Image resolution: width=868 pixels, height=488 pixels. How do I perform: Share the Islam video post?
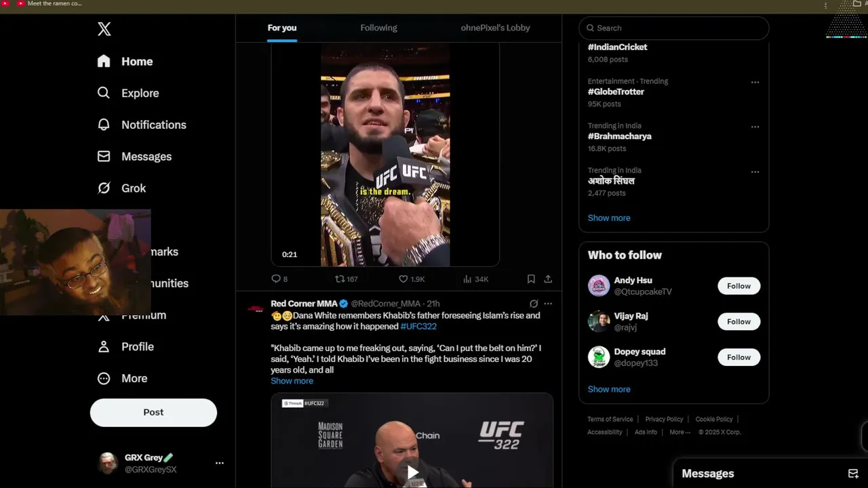(x=548, y=279)
